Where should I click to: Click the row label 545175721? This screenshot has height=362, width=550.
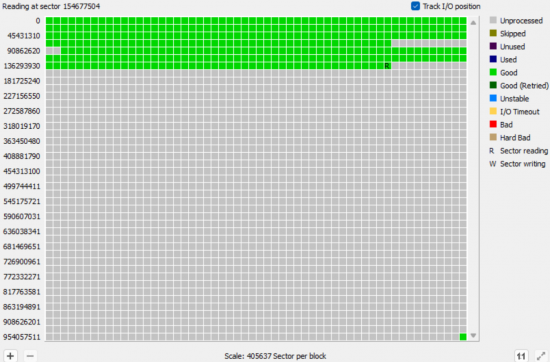pyautogui.click(x=22, y=201)
